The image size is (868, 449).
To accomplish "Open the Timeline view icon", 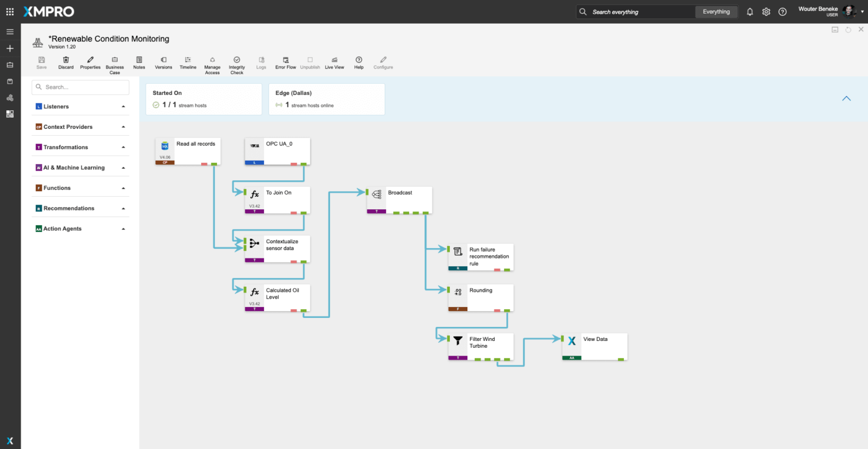I will [x=188, y=60].
